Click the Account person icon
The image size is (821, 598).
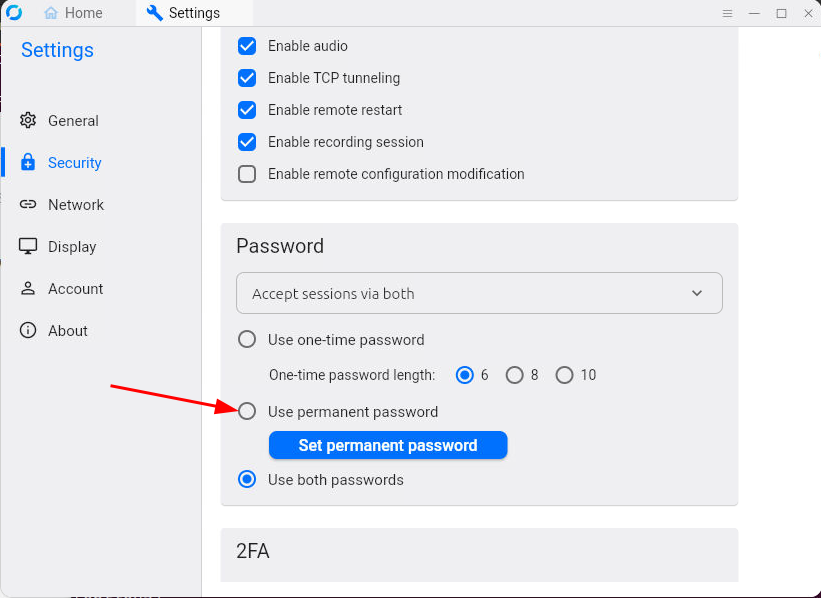(28, 289)
